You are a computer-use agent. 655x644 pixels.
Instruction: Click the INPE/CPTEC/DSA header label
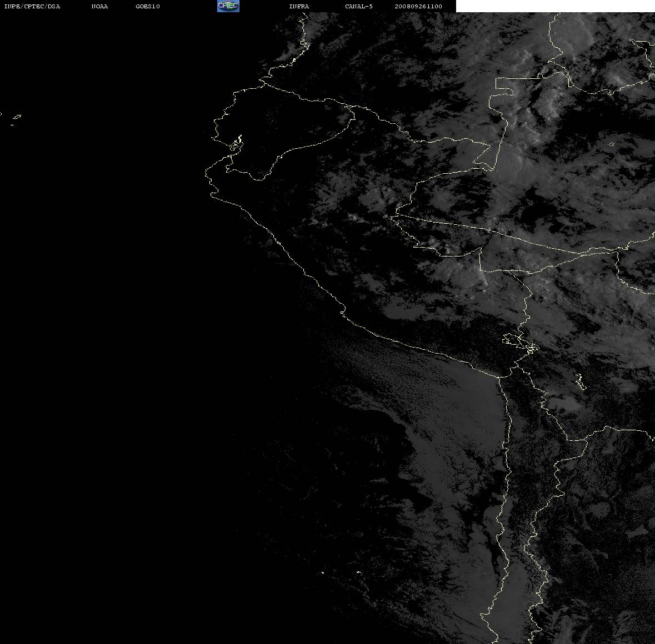pyautogui.click(x=32, y=6)
